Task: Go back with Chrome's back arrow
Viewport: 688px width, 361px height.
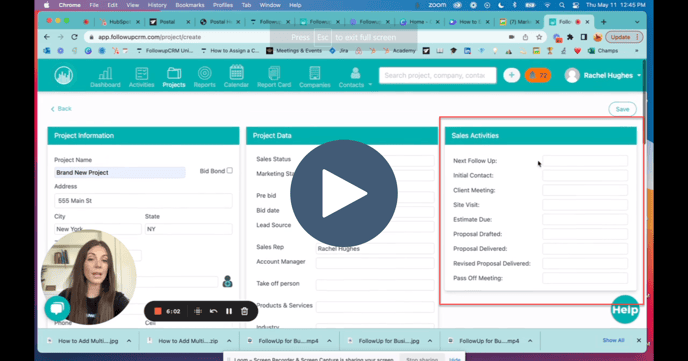Action: pos(47,37)
